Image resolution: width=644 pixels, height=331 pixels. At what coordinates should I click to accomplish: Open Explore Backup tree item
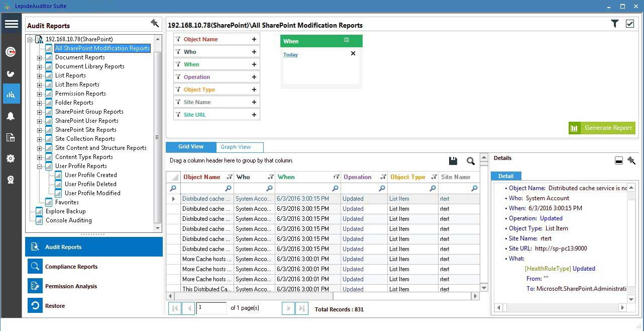(x=65, y=211)
